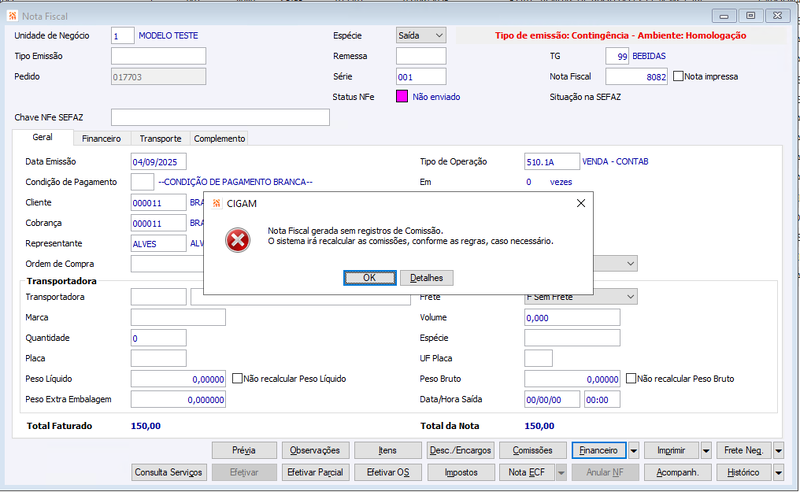Click the Remessa input field
The image size is (800, 492).
421,56
